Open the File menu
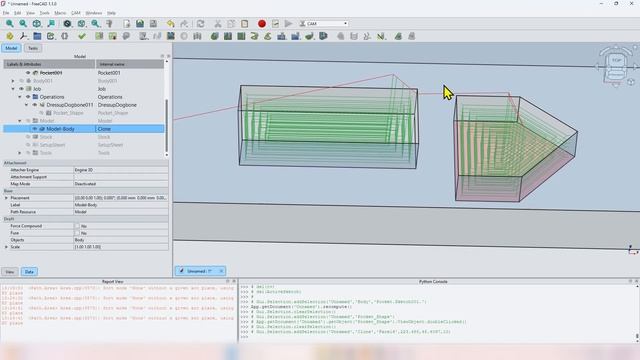 (x=6, y=13)
